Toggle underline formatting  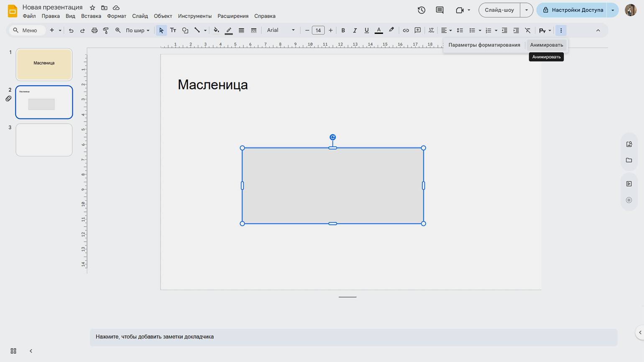click(366, 31)
